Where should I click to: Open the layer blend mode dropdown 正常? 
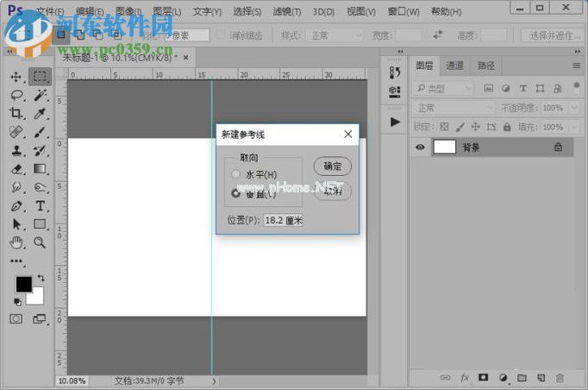click(454, 108)
